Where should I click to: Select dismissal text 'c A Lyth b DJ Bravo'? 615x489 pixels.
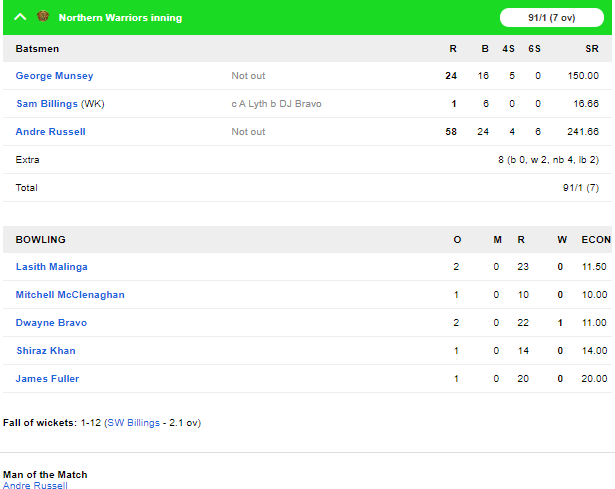(x=276, y=104)
